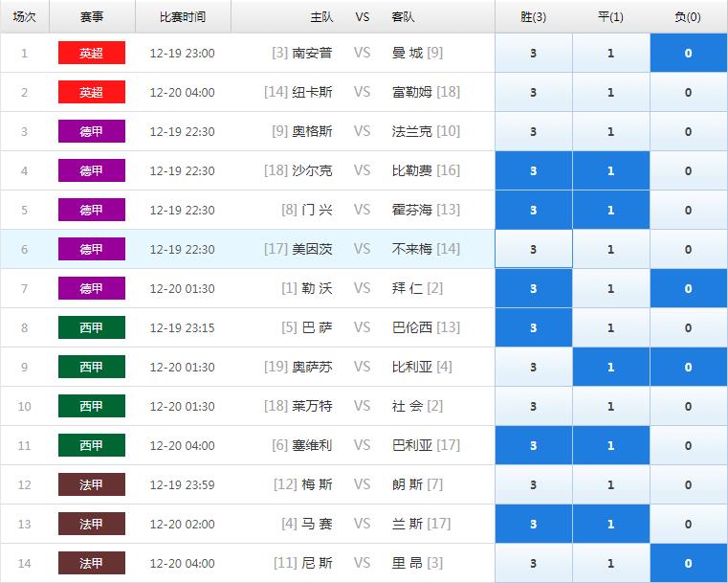Viewport: 728px width, 583px height.
Task: Click match time 12-19 23:15
Action: 183,328
